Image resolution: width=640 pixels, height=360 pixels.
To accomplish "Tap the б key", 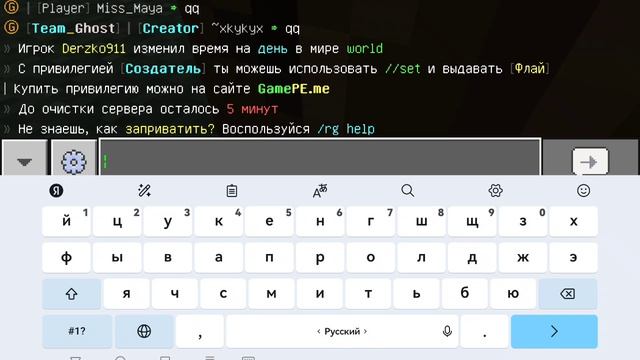I will click(x=465, y=294).
